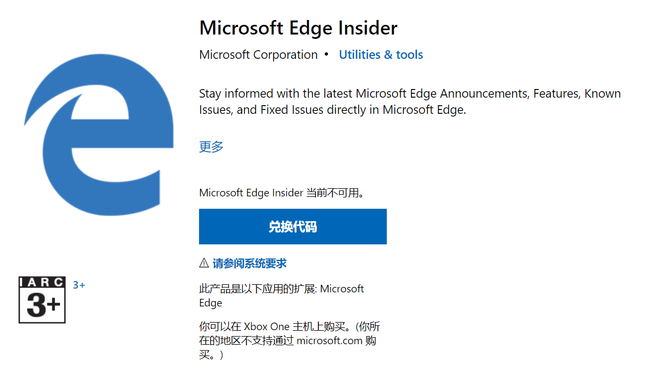
Task: Click the blue Edge logo image
Action: click(99, 135)
